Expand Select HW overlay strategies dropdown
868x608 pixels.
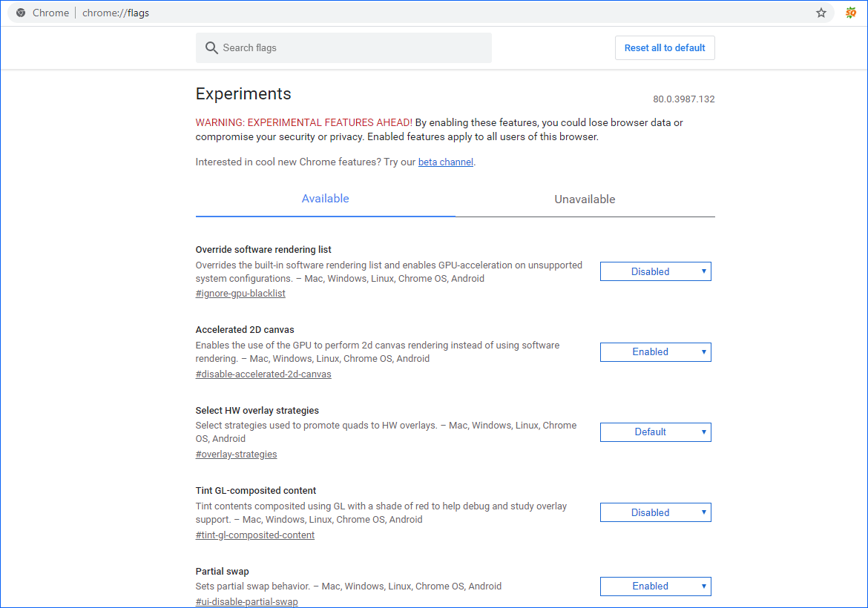[x=655, y=432]
